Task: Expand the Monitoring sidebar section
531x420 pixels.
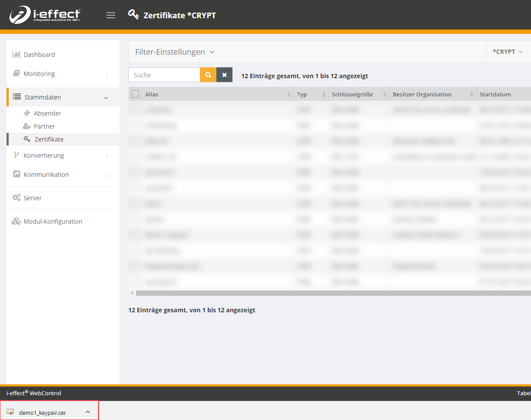Action: 39,74
